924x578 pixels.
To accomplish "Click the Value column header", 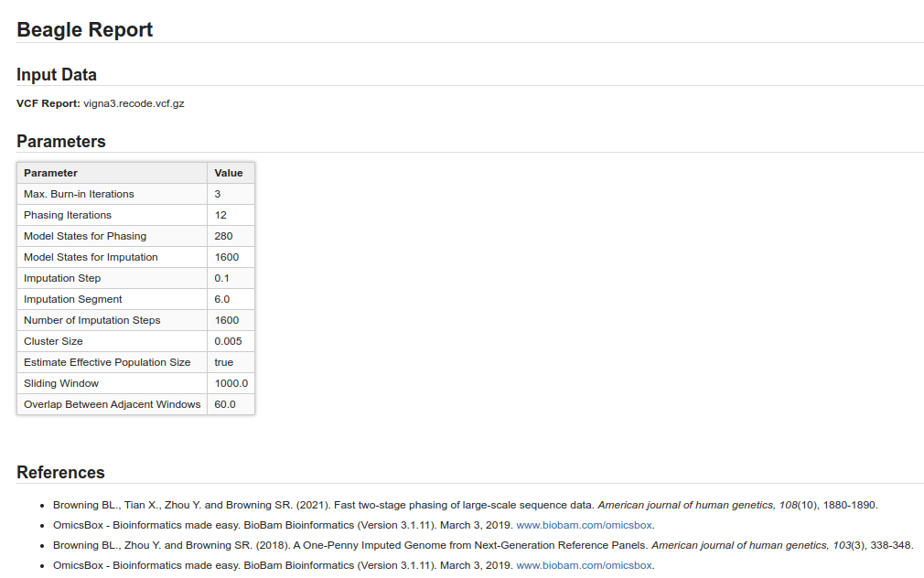I will tap(229, 173).
